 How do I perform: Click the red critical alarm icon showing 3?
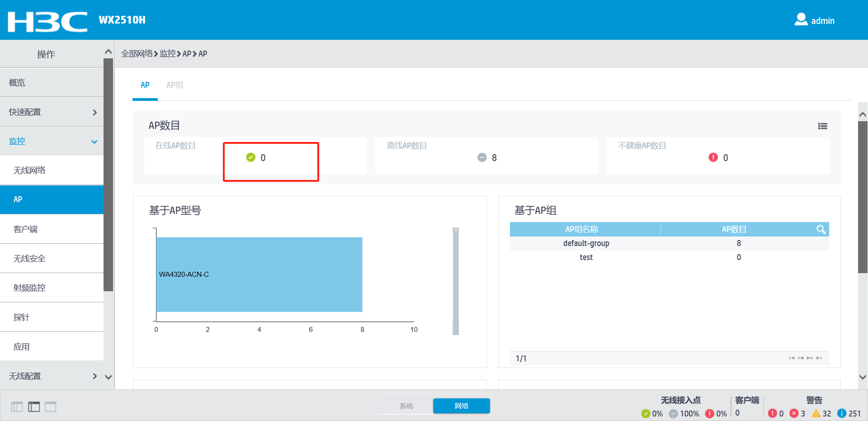point(794,413)
